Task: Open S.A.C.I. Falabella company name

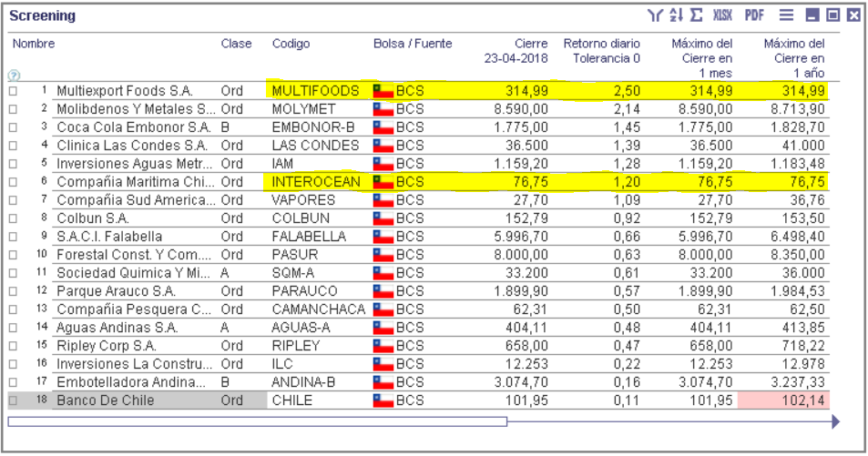Action: point(109,237)
